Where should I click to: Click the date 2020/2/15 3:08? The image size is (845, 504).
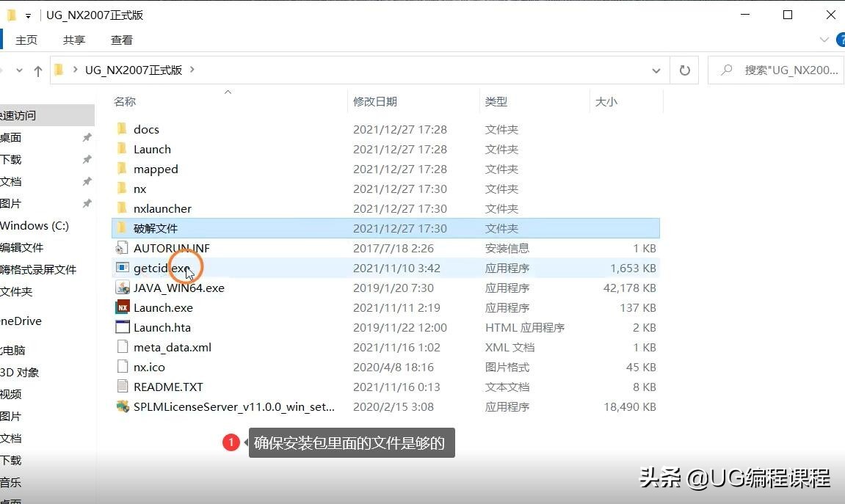(x=394, y=406)
